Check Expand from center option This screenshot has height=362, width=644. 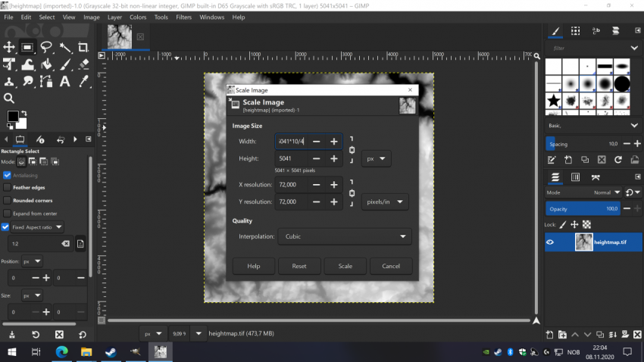tap(7, 214)
